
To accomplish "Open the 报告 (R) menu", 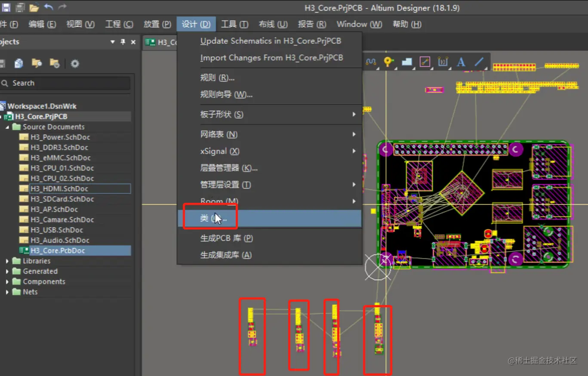I will coord(312,24).
